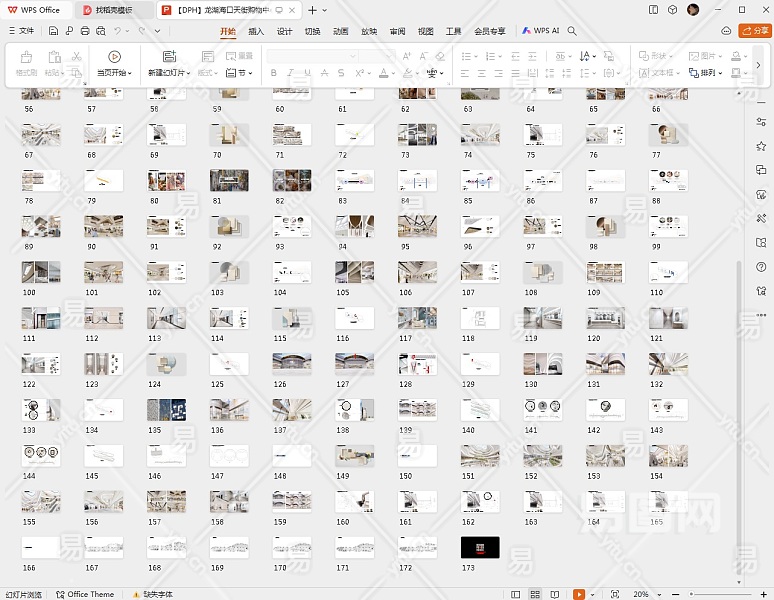Click the 缺失字体 missing fonts warning
This screenshot has width=774, height=600.
(152, 594)
